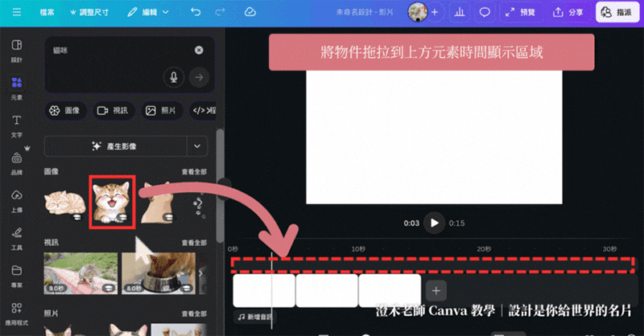Screen dimensions: 644x336
Task: Filter results by 照片 photos chip
Action: pyautogui.click(x=163, y=110)
